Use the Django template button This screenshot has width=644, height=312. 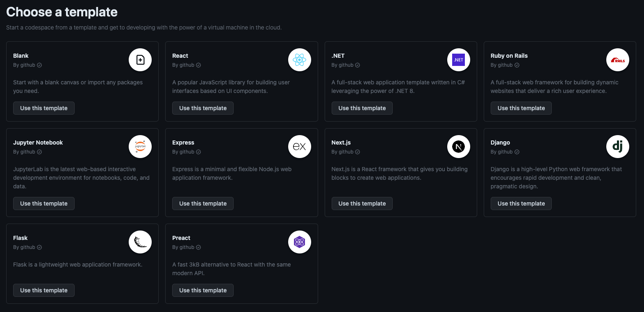click(521, 203)
